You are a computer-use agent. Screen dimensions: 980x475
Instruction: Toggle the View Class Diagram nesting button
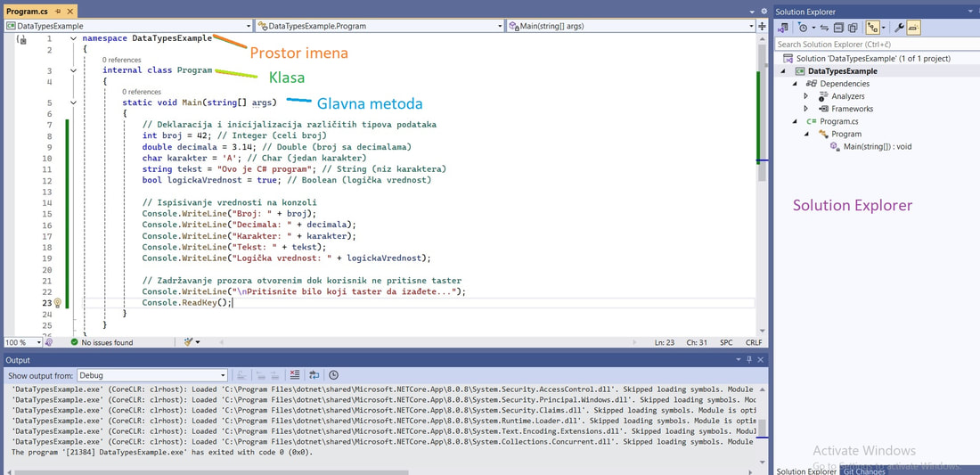coord(872,28)
